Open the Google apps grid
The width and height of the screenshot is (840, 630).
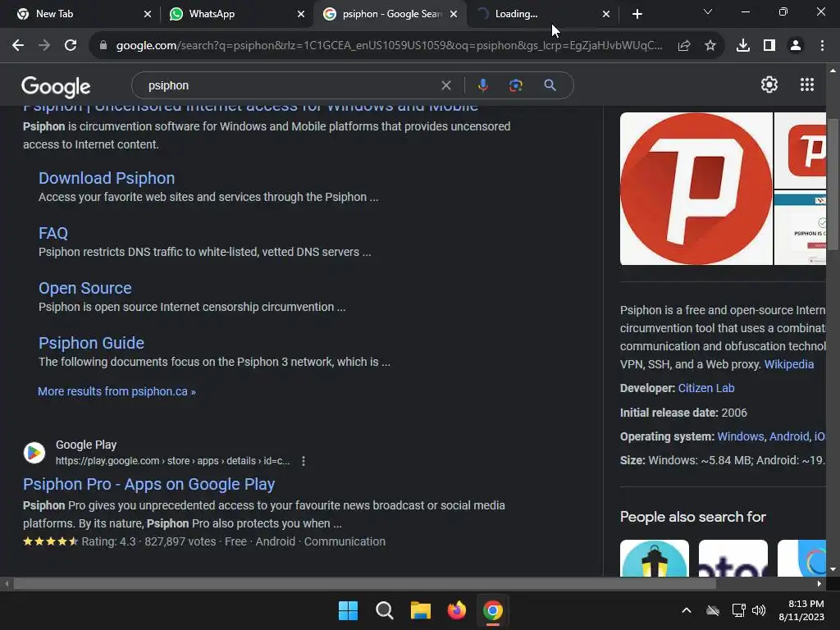tap(807, 84)
